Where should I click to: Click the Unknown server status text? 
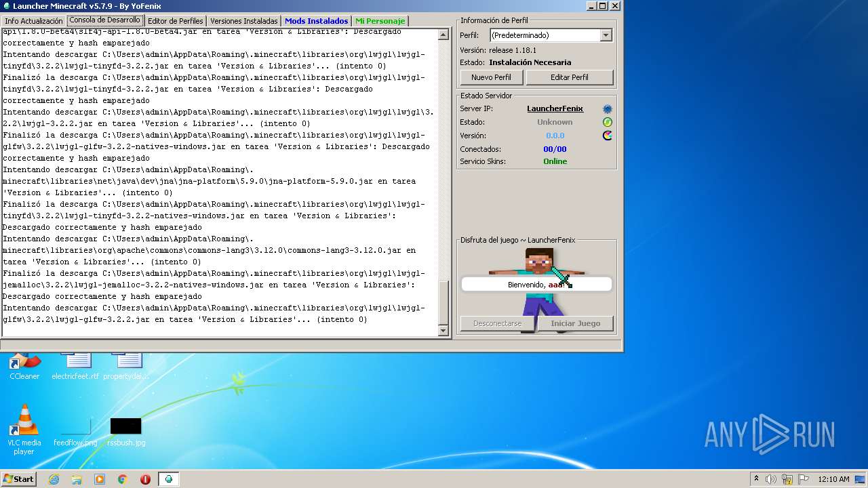[555, 122]
